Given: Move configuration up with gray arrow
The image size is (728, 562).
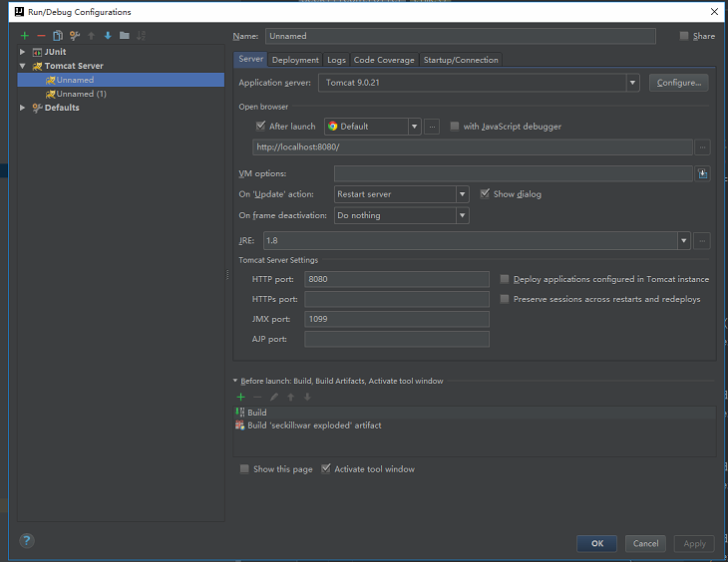Looking at the screenshot, I should 91,36.
